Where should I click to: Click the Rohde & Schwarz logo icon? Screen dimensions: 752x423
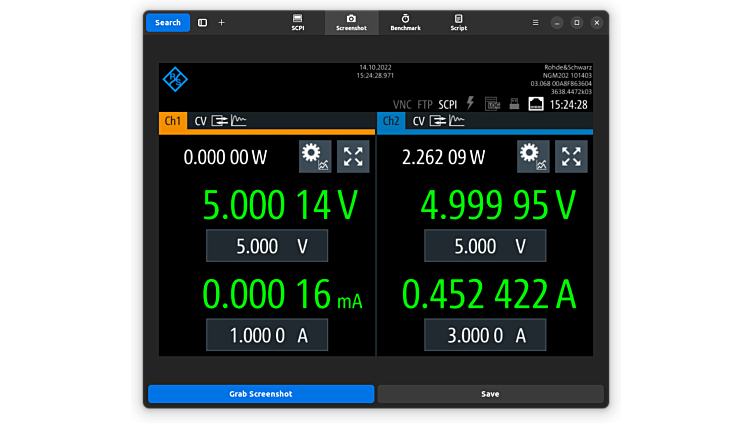point(175,80)
